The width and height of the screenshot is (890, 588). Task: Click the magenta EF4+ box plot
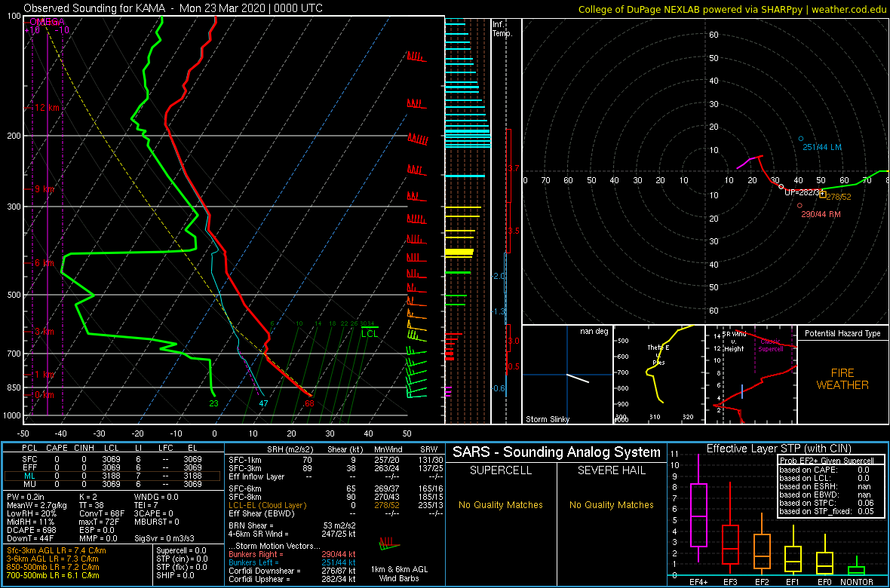point(698,515)
